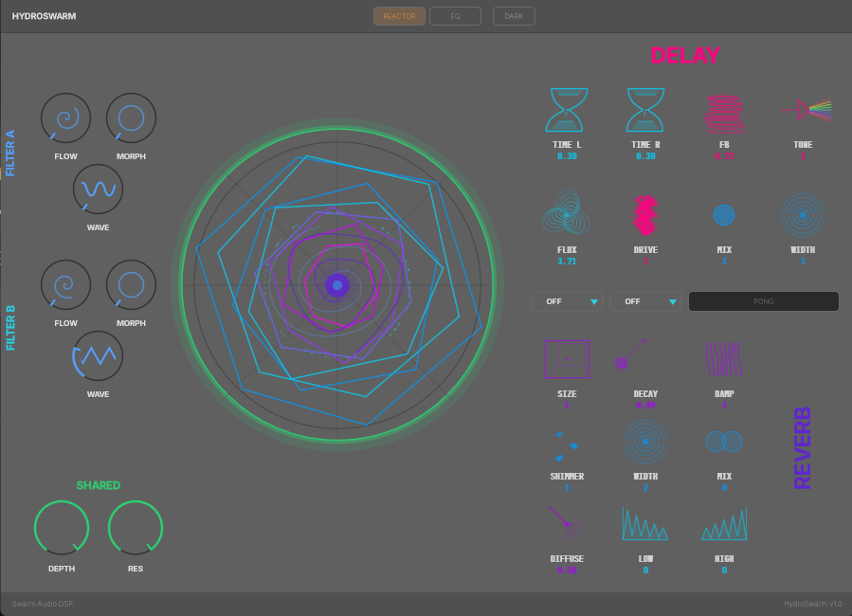Click the green SHARED RES knob
852x616 pixels.
(136, 528)
